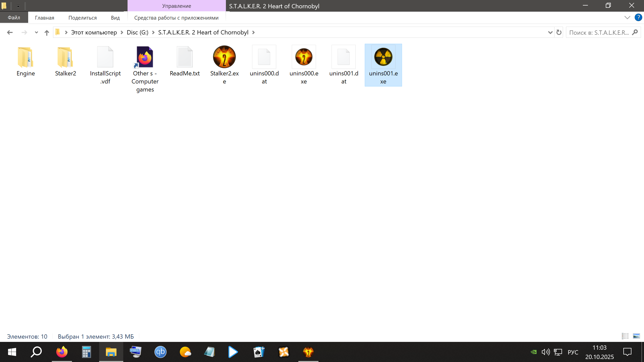Open the address bar history dropdown
Screen dimensions: 644x362
pyautogui.click(x=550, y=32)
